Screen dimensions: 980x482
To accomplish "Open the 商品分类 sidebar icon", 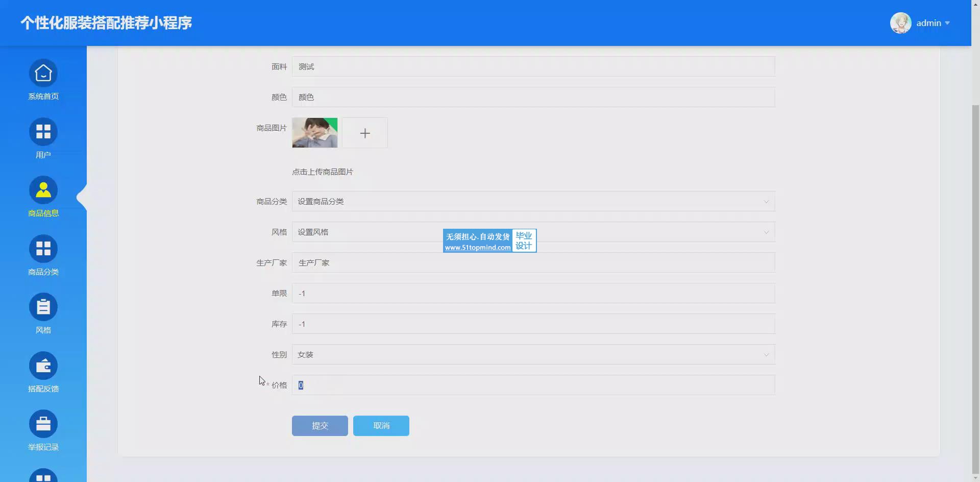I will point(43,249).
